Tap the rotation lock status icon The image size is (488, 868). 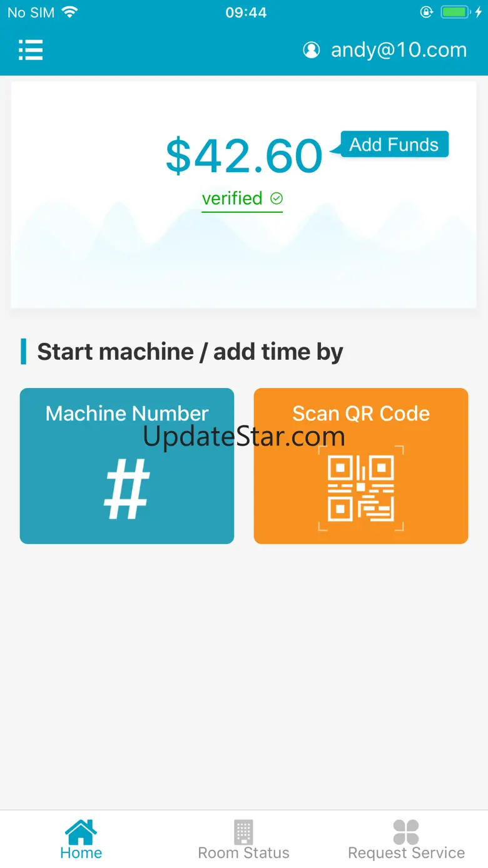coord(427,12)
